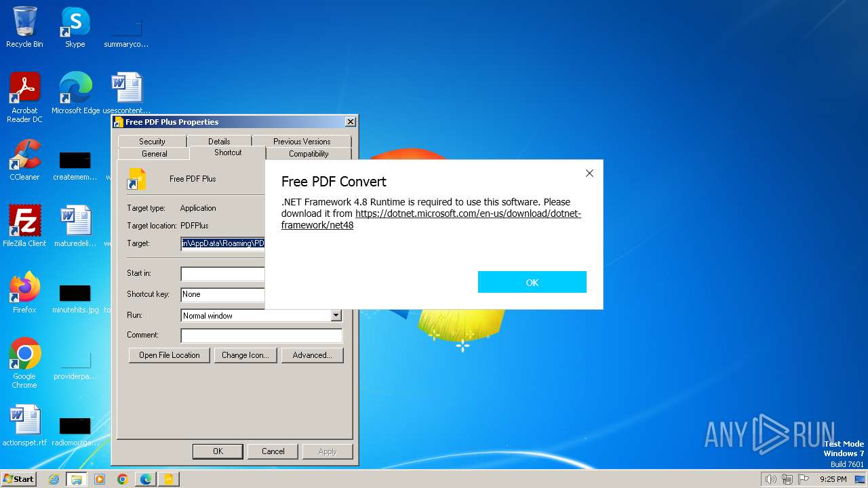Launch Microsoft Edge desktop shortcut
This screenshot has width=868, height=488.
75,94
